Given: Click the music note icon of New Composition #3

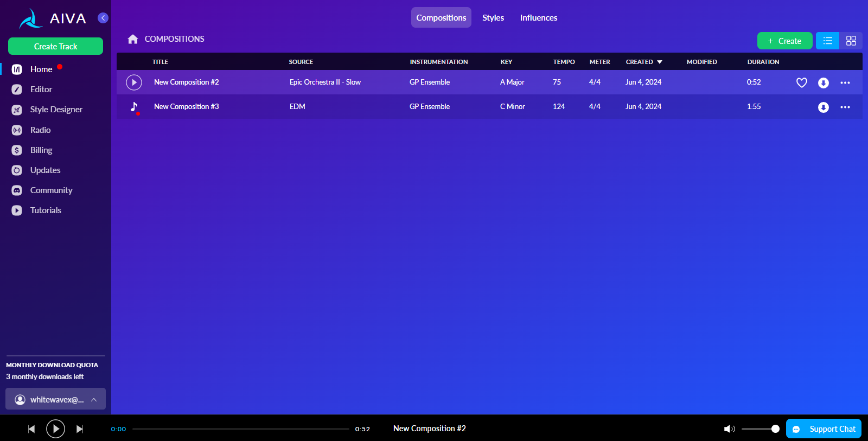Looking at the screenshot, I should pos(135,107).
